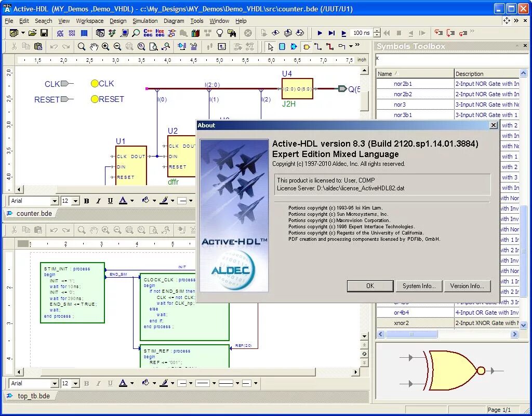This screenshot has width=532, height=416.
Task: Click fill color bucket in top_tb.bde bar
Action: 146,383
